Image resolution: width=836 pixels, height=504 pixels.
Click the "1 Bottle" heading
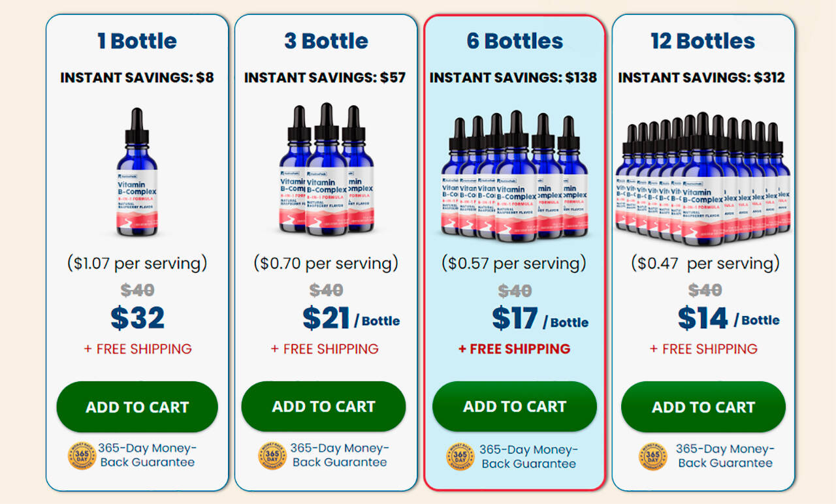click(137, 41)
